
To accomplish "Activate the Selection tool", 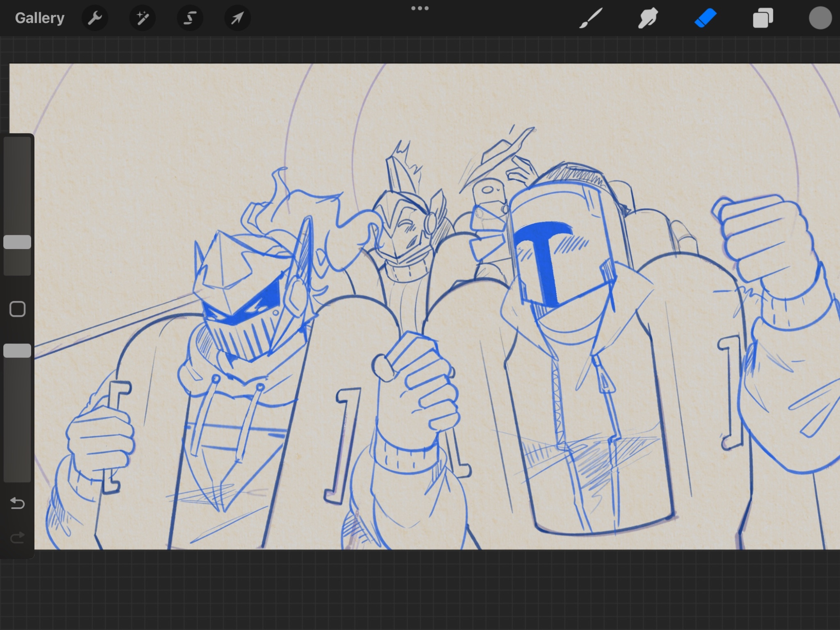I will tap(190, 18).
